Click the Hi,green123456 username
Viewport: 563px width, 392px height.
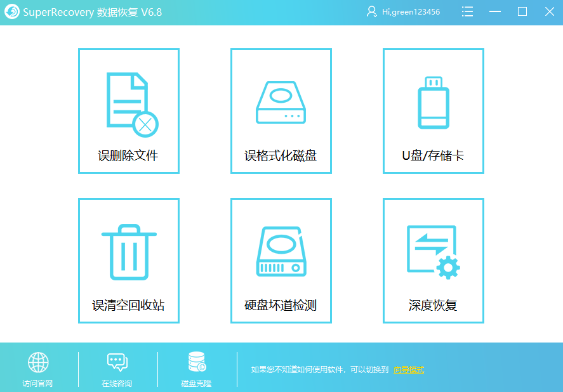(411, 12)
